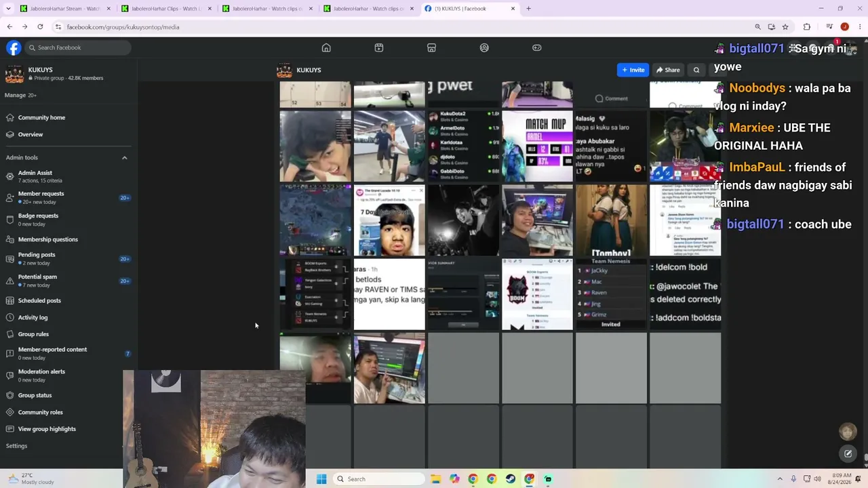Open the Reels video icon in top bar

coord(379,47)
